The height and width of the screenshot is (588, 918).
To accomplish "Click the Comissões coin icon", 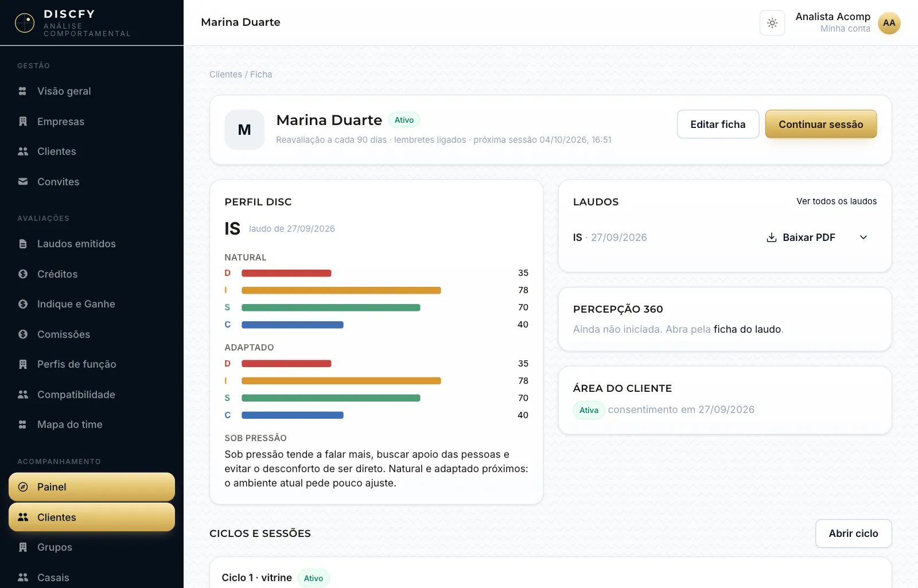I will (x=23, y=334).
